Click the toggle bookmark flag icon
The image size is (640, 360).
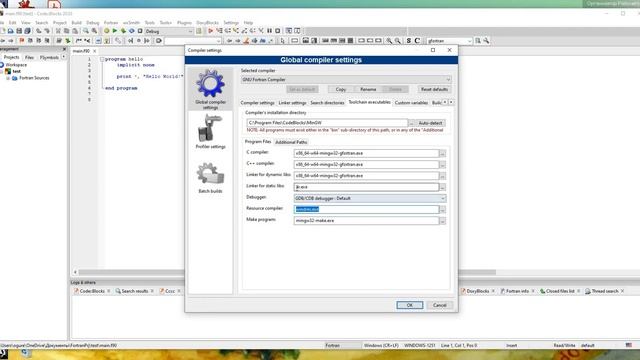[22, 41]
